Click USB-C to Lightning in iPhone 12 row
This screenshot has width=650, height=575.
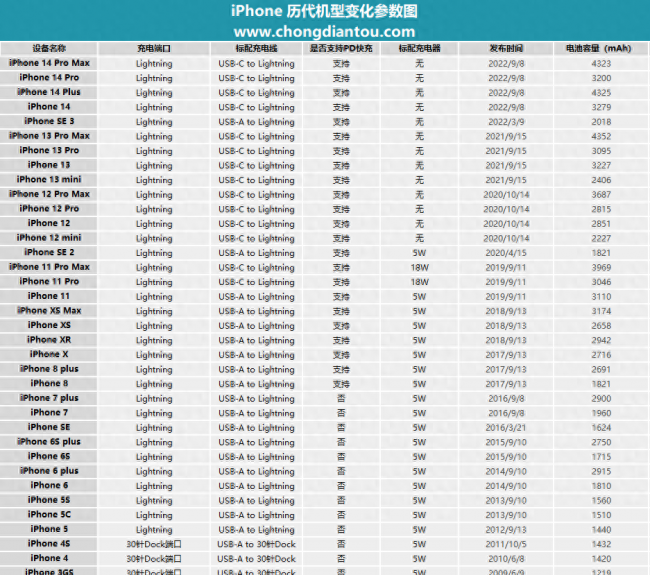coord(256,224)
